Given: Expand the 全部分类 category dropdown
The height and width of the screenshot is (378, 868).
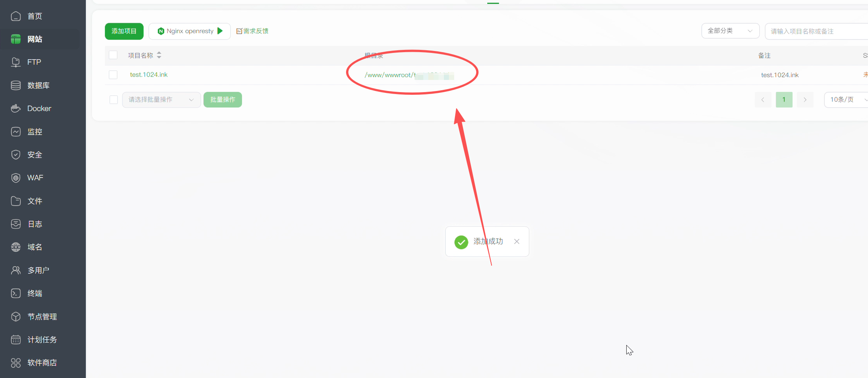Looking at the screenshot, I should [x=730, y=31].
